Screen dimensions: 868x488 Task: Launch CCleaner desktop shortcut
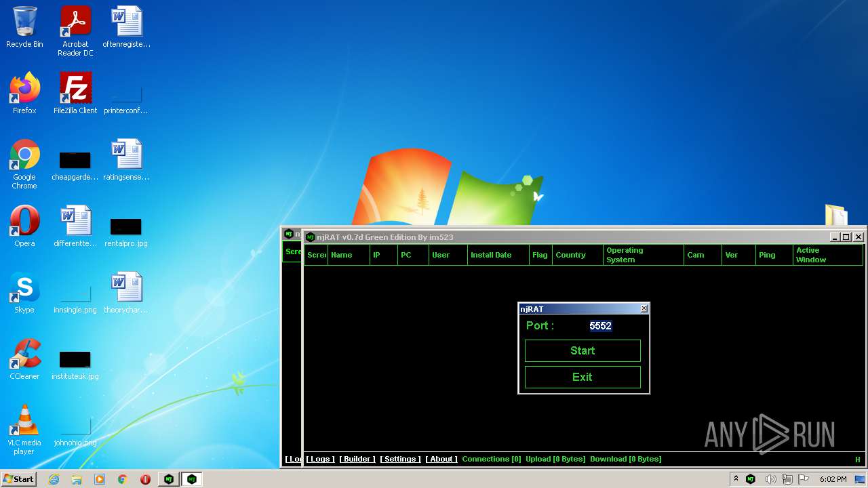[24, 359]
